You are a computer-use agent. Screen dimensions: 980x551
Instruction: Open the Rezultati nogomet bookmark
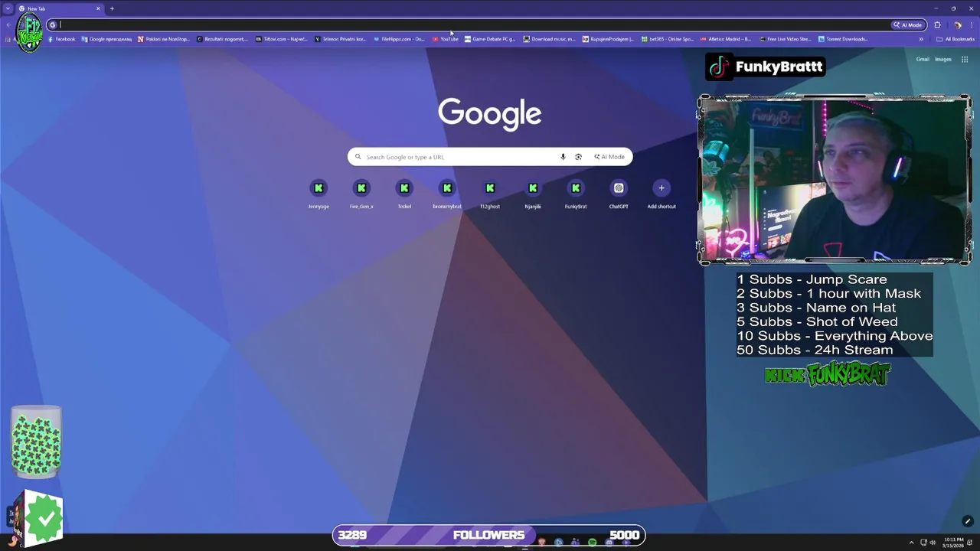[223, 39]
